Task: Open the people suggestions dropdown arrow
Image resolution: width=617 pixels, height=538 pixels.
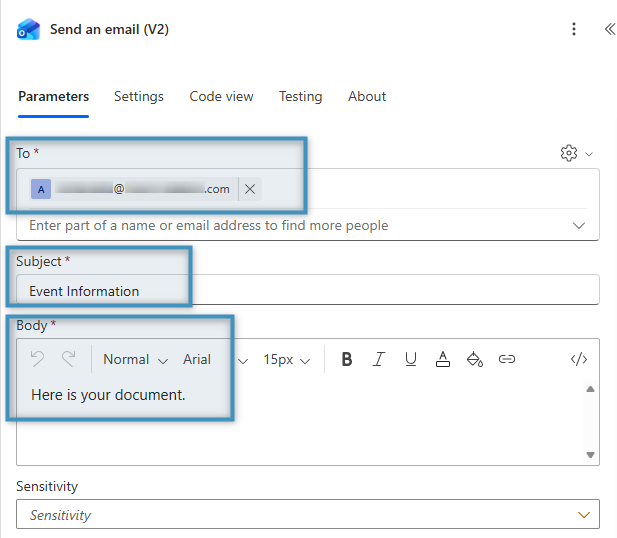Action: point(578,226)
